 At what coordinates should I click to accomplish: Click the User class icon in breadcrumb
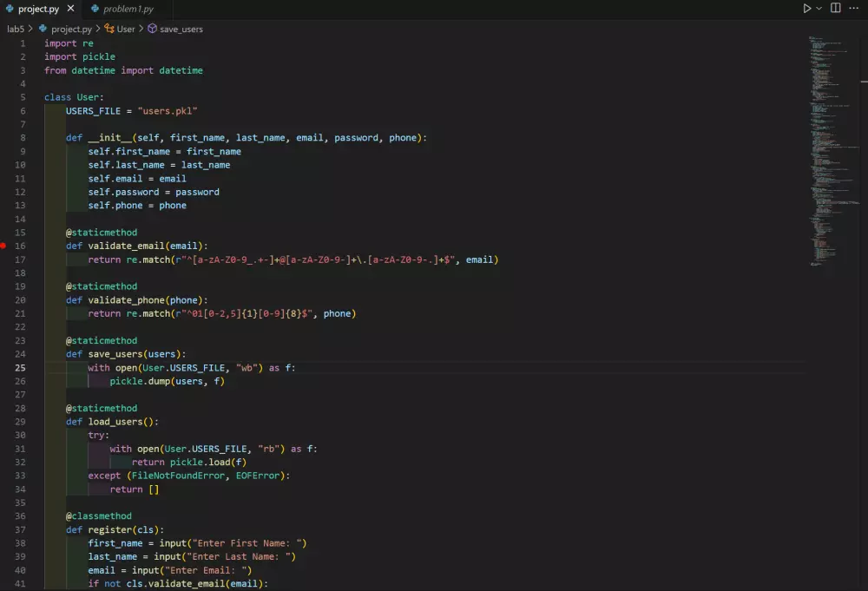(109, 29)
